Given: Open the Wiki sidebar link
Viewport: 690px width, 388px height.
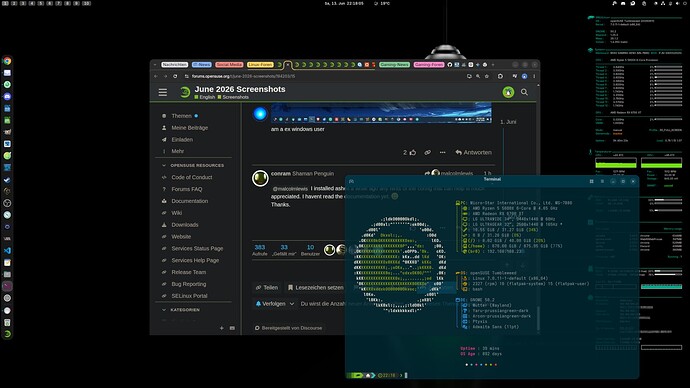Looking at the screenshot, I should pyautogui.click(x=176, y=213).
